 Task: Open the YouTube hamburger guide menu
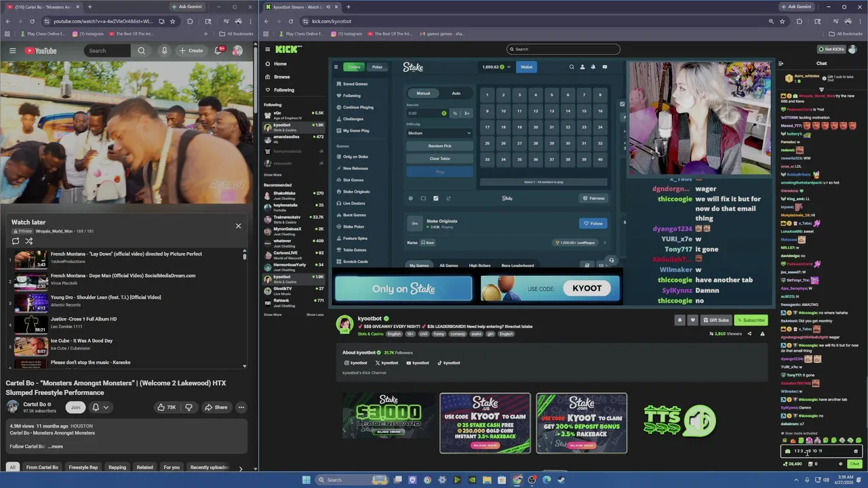tap(12, 51)
